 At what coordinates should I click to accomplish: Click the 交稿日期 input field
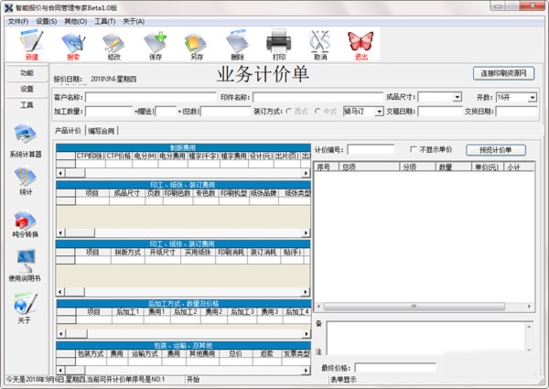(x=440, y=111)
